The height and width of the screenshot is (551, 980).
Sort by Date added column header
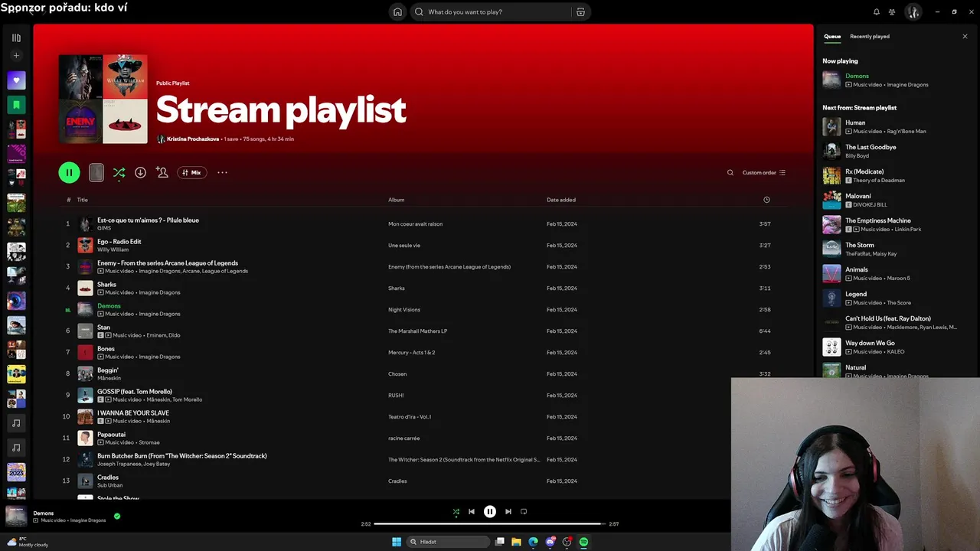(561, 200)
